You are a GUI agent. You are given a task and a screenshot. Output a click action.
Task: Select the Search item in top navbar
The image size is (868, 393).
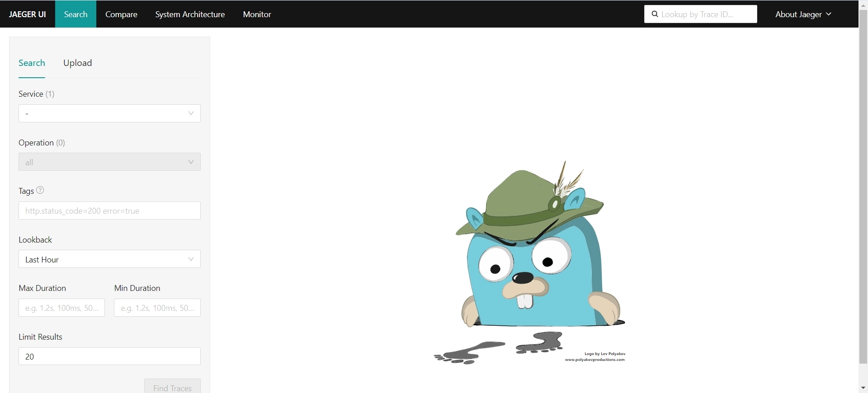[75, 14]
